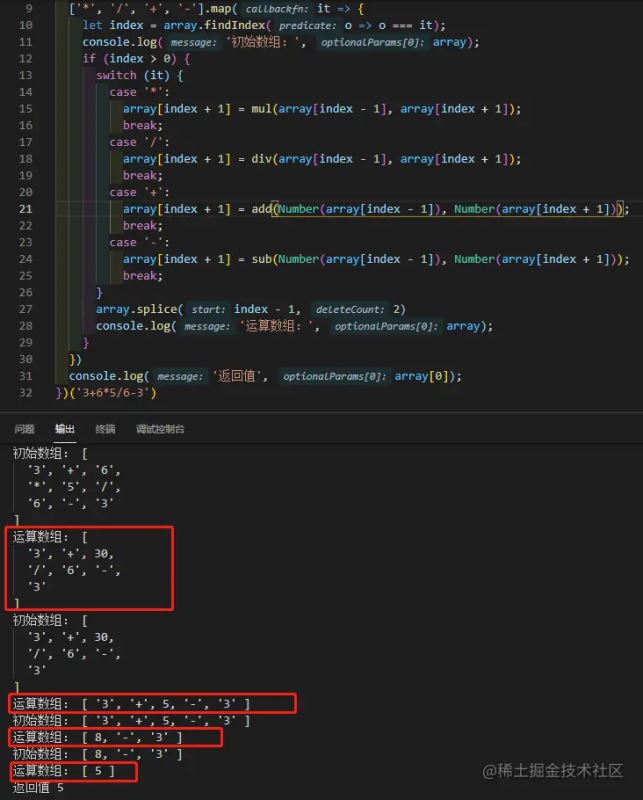This screenshot has width=643, height=800.
Task: Click the output line 运算数组: [ 5 ]
Action: pyautogui.click(x=64, y=771)
